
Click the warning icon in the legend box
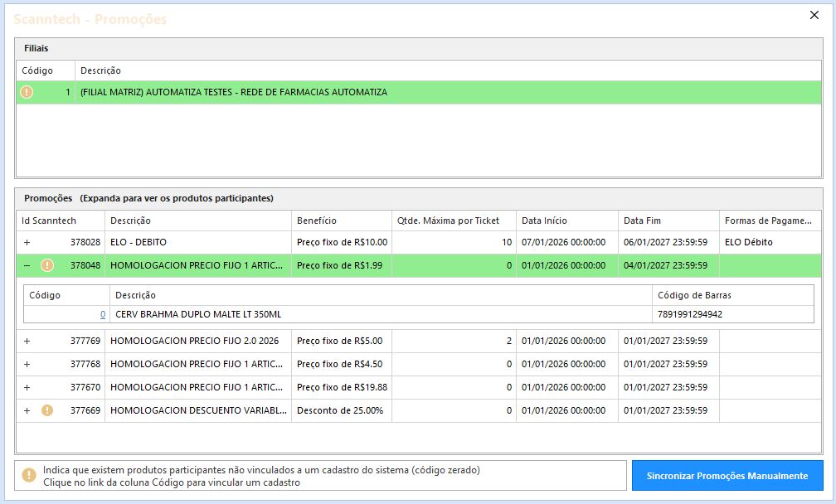pos(29,476)
